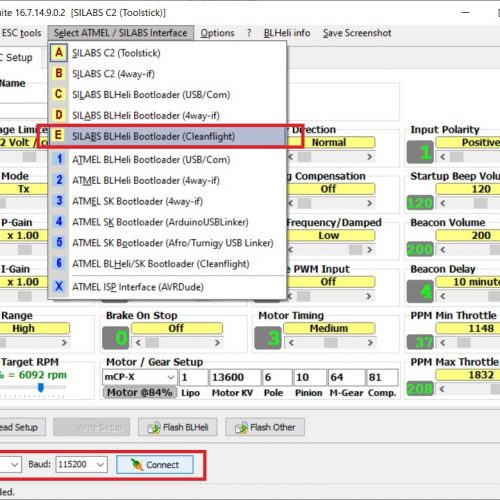Click the Brake On Stop slider thumb
500x500 pixels.
point(152,343)
